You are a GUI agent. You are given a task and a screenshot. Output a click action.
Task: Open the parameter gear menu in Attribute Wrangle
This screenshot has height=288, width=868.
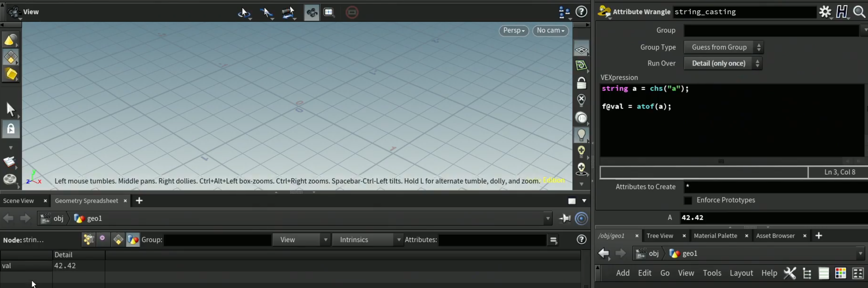(825, 12)
